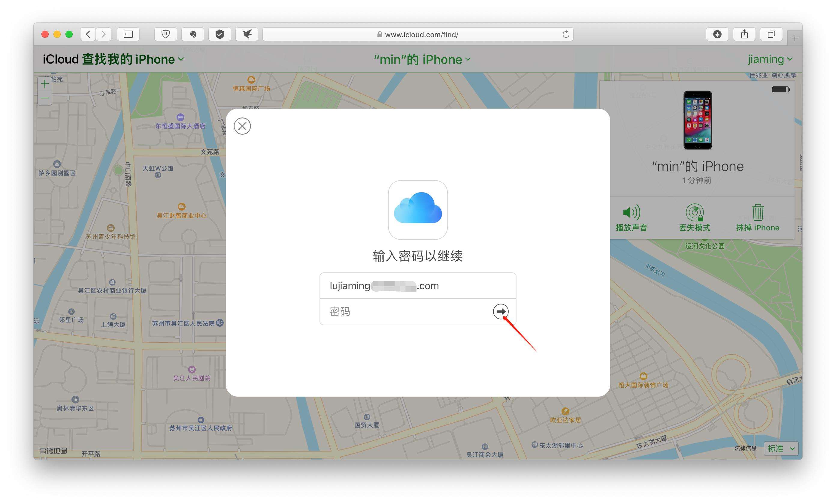Click the lujiaming email field
The height and width of the screenshot is (504, 836).
(418, 286)
